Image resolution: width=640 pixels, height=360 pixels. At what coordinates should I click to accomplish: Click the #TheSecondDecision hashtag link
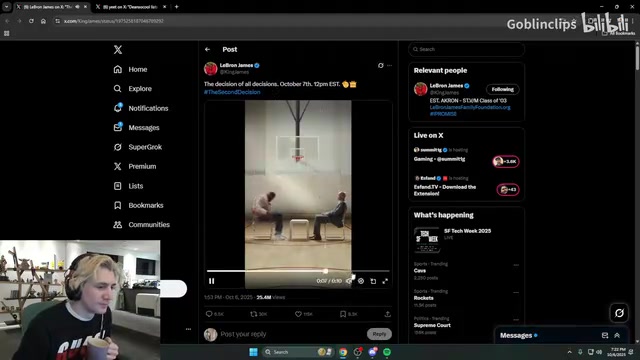[x=232, y=92]
